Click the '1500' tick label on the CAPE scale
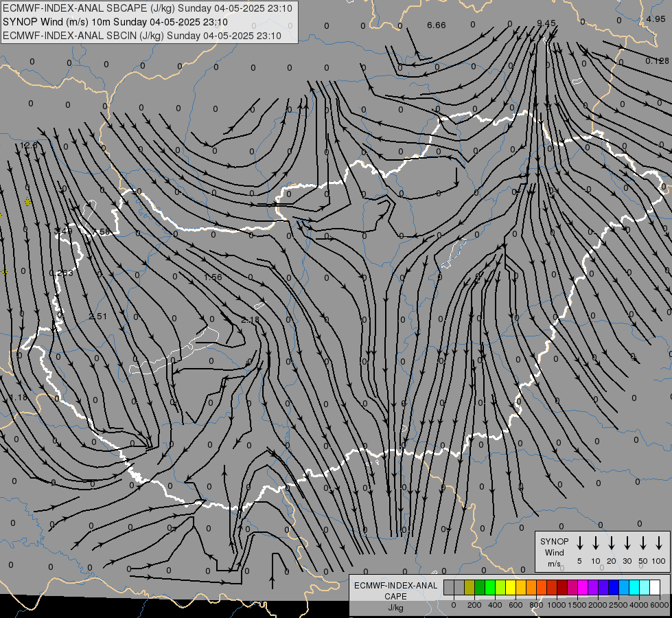The width and height of the screenshot is (672, 618). tap(577, 605)
